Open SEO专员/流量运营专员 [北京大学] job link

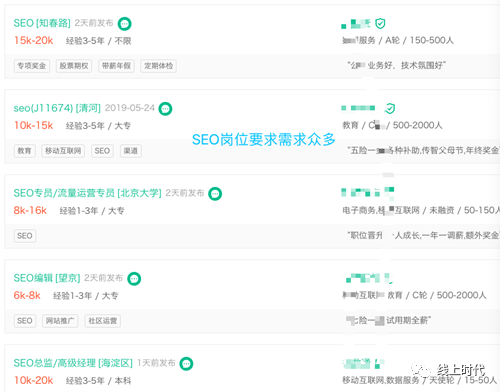87,193
